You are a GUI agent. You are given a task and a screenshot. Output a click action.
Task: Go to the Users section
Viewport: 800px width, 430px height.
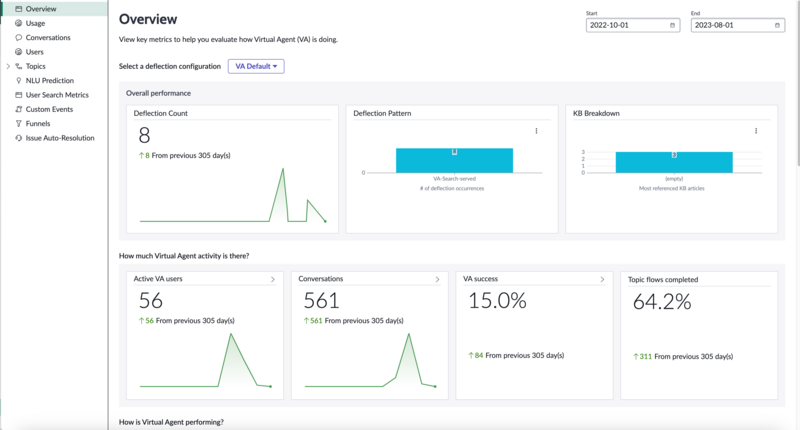(35, 52)
